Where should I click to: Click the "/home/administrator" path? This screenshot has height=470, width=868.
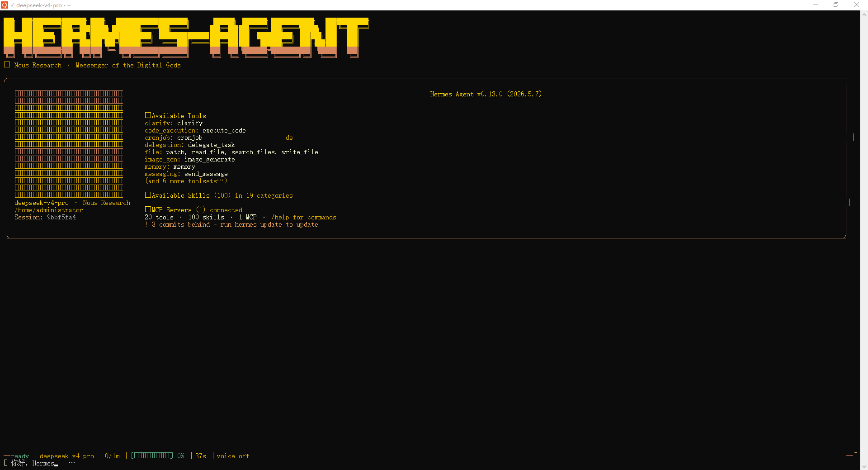[49, 210]
